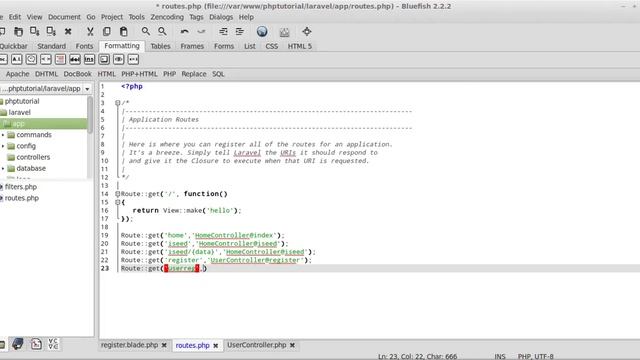Click the screen-shaped formatting icon before the eye

[104, 60]
